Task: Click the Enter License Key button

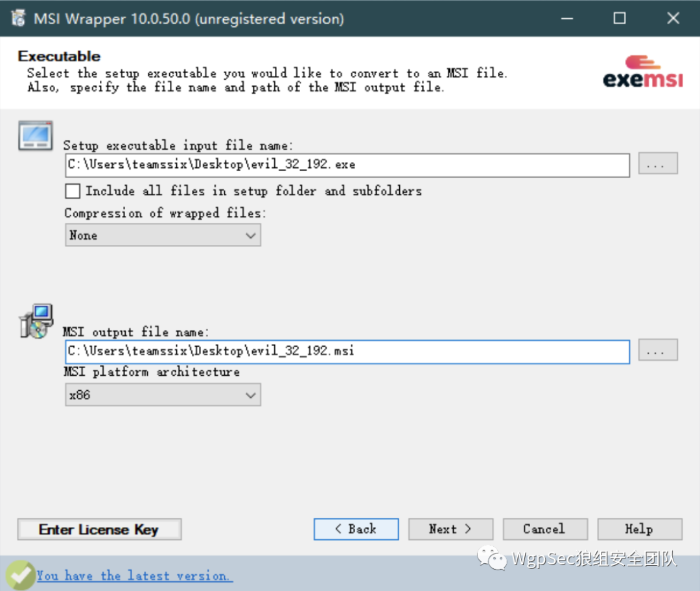Action: point(100,529)
